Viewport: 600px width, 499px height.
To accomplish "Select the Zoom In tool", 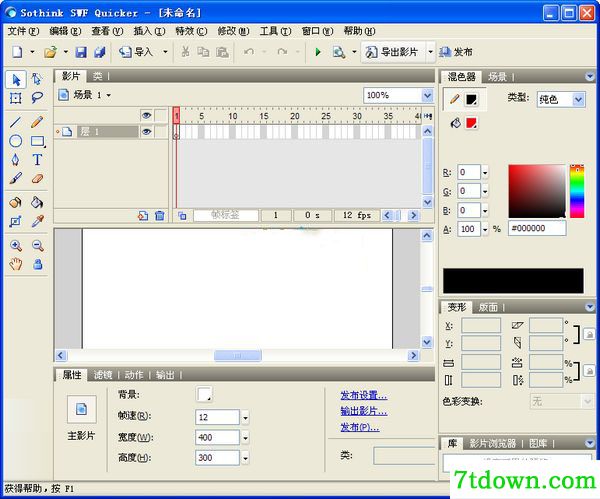I will [x=16, y=245].
